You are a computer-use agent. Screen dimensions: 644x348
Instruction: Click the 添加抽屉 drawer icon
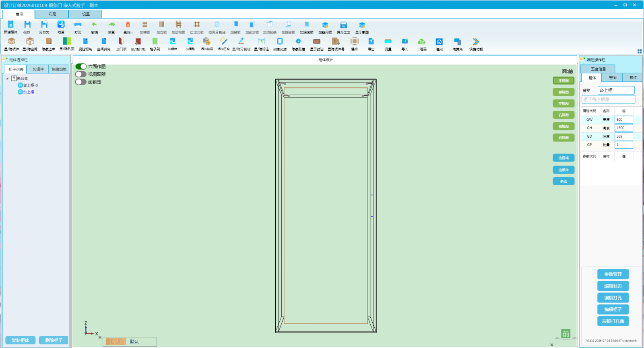(x=207, y=41)
